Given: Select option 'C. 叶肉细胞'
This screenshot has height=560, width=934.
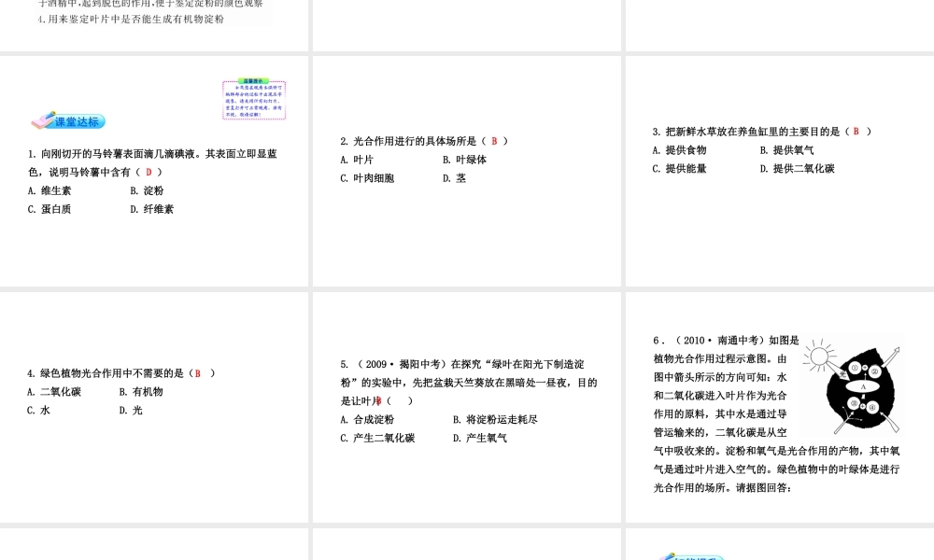Looking at the screenshot, I should tap(367, 178).
